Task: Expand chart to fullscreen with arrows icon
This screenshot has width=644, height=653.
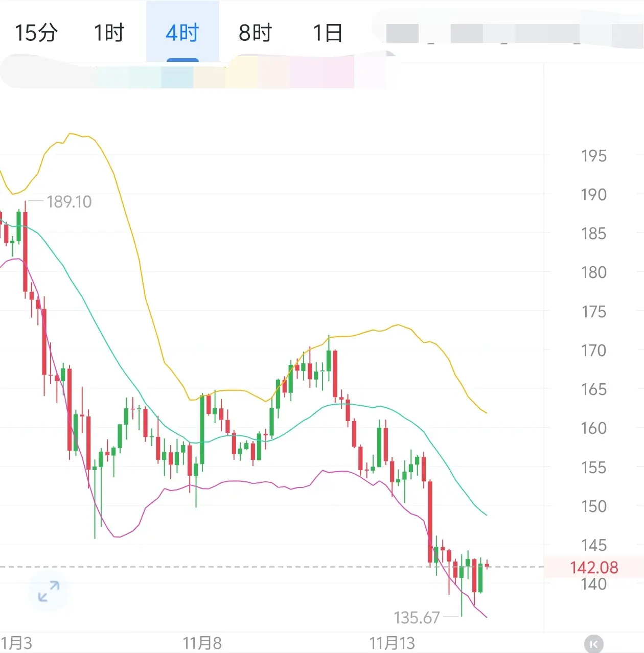Action: coord(49,591)
